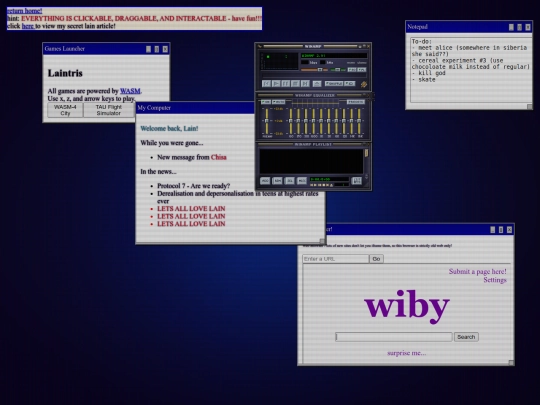
Task: Toggle the equalizer ON button
Action: point(266,102)
